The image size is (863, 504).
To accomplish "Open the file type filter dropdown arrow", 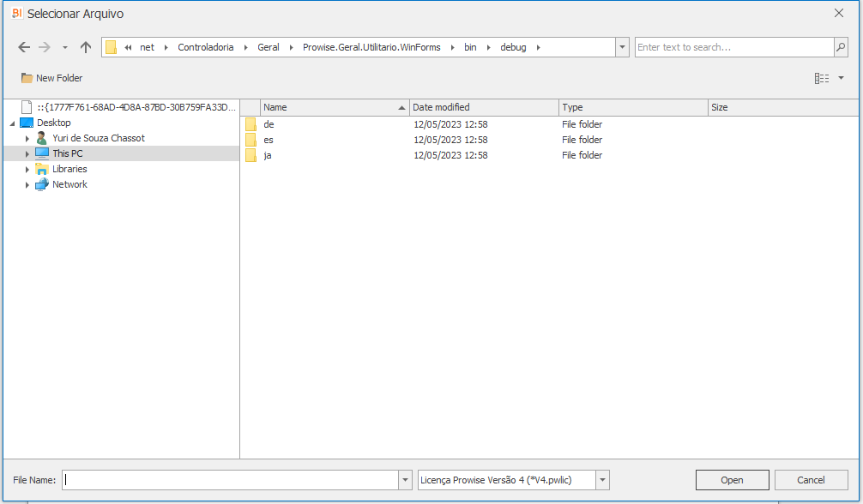I will point(603,480).
